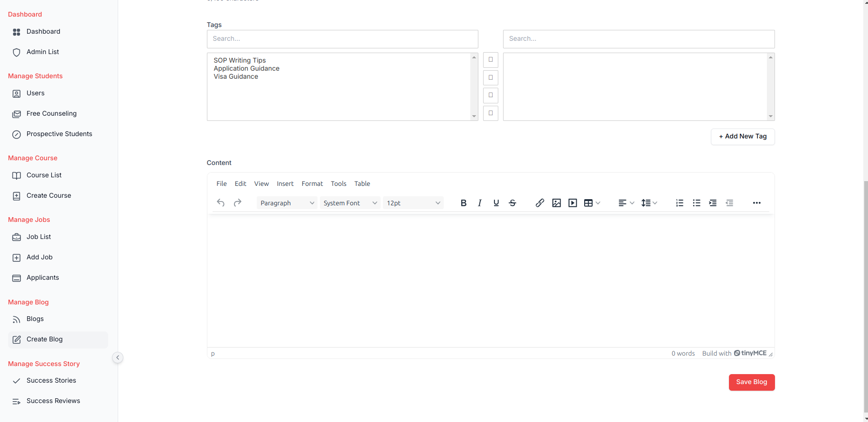Toggle bold formatting
The height and width of the screenshot is (422, 868).
point(464,203)
